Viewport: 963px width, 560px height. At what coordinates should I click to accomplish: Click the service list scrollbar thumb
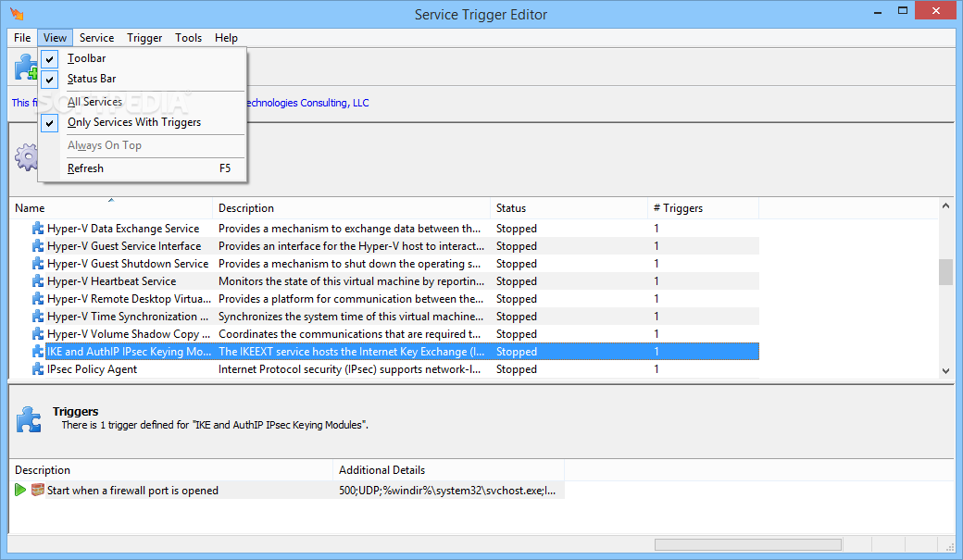945,272
